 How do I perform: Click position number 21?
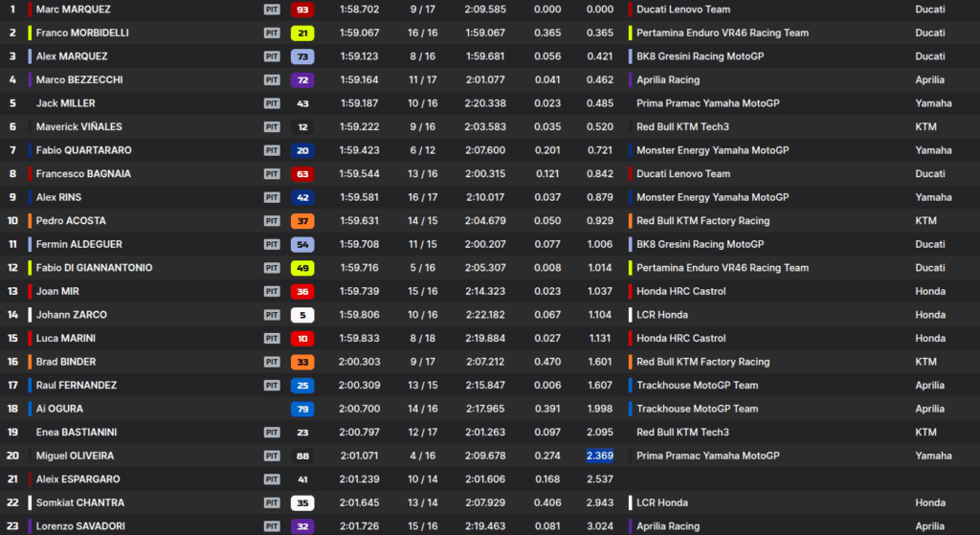(x=12, y=479)
